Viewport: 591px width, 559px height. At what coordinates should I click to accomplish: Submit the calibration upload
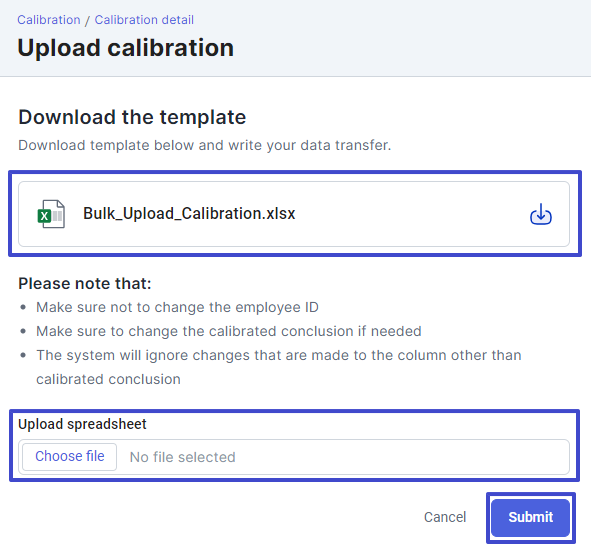[x=530, y=517]
